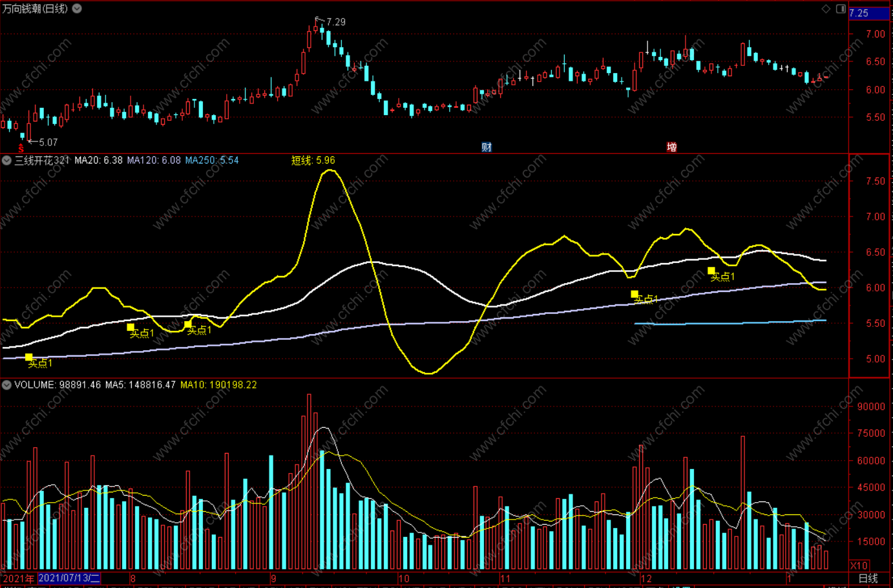Click the 7.25 price box on price axis
This screenshot has height=588, width=893.
869,13
